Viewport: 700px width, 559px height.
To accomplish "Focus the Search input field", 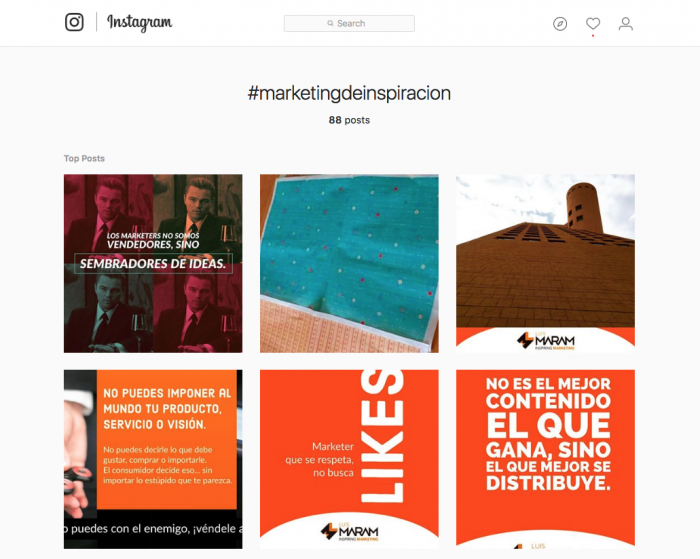I will point(349,23).
